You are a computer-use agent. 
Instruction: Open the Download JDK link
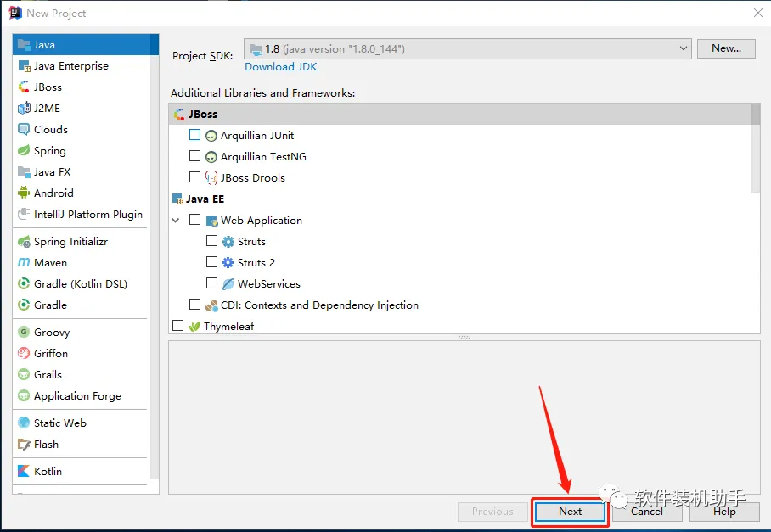(x=281, y=67)
